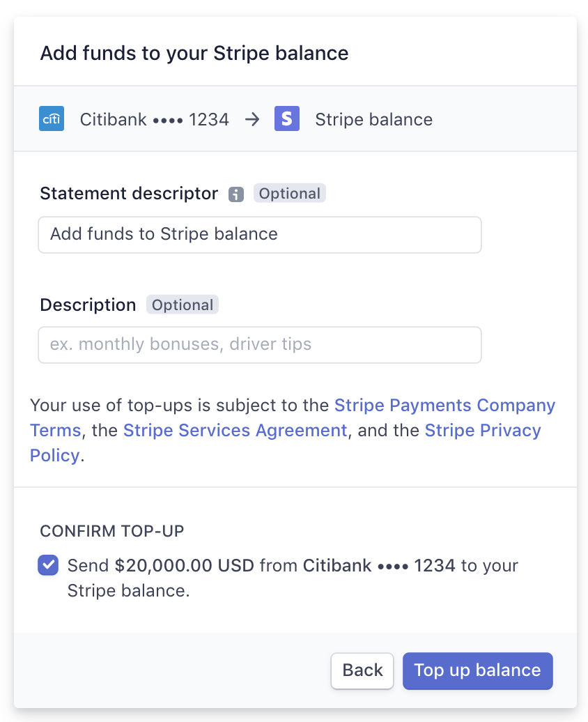Click into the Description input field
Screen dimensions: 588x722
point(260,345)
